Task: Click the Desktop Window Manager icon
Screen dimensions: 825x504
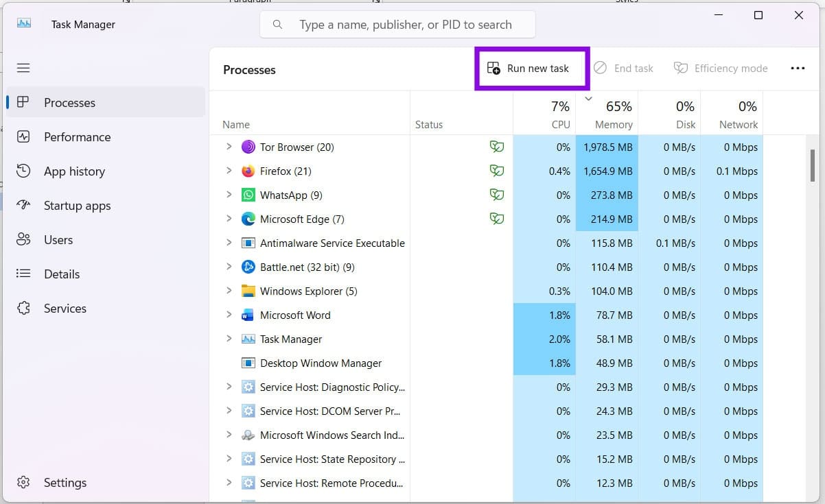Action: coord(248,363)
